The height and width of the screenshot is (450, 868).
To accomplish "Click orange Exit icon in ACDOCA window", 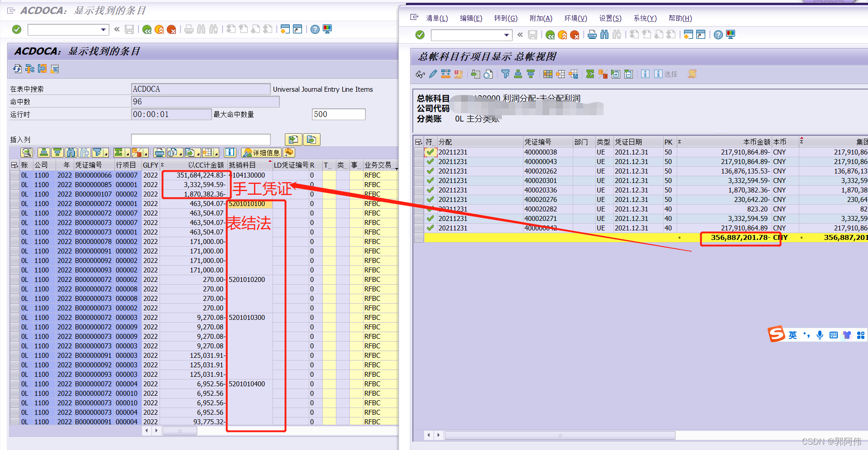I will [159, 29].
